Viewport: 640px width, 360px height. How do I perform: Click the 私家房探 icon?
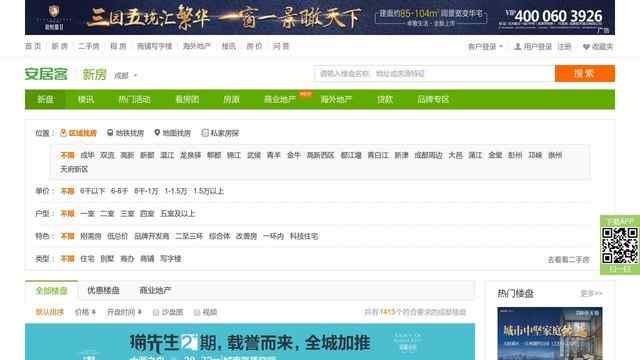205,133
